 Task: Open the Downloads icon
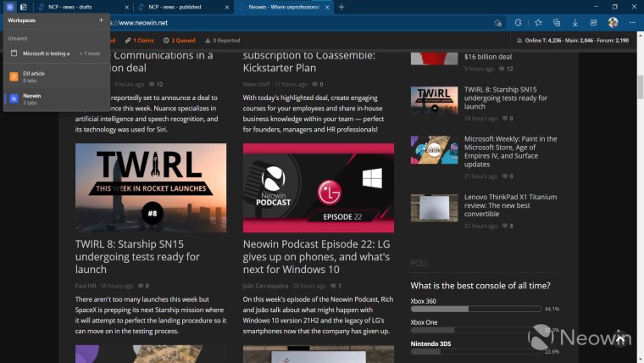(x=575, y=23)
